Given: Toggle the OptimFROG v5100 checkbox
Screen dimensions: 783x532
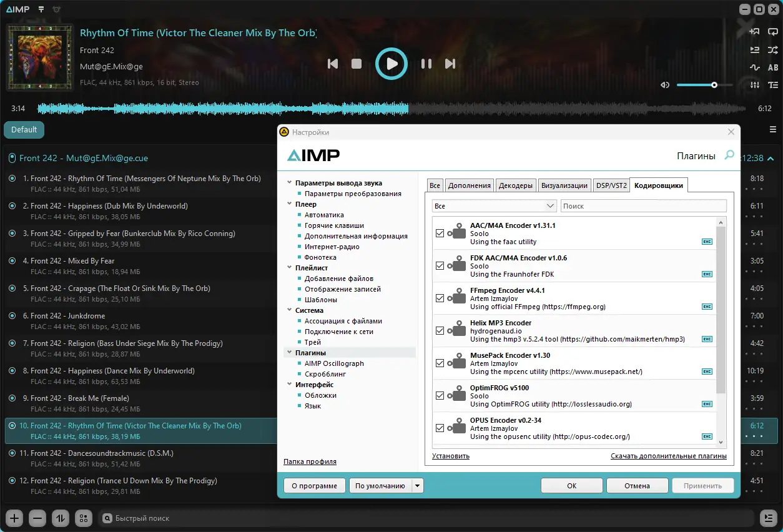Looking at the screenshot, I should point(440,395).
